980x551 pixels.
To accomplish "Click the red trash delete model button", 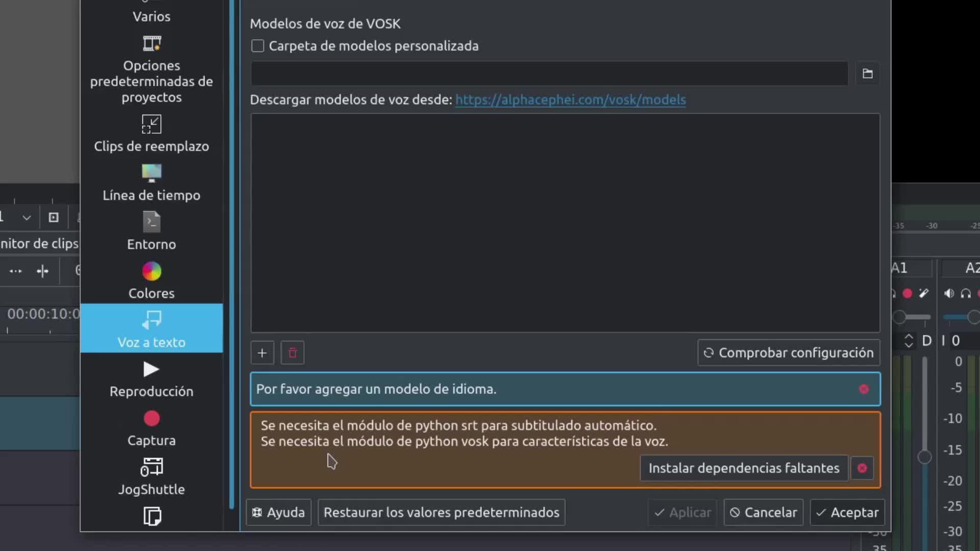I will pos(292,353).
